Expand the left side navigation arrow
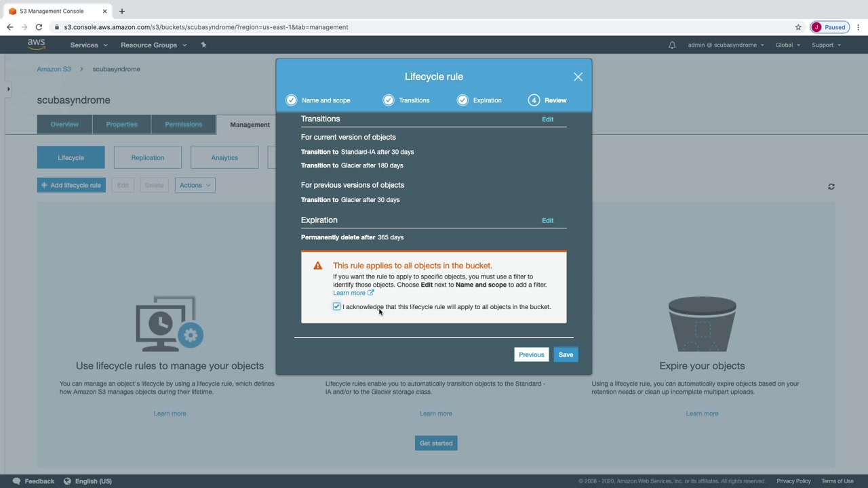The image size is (868, 488). 8,89
